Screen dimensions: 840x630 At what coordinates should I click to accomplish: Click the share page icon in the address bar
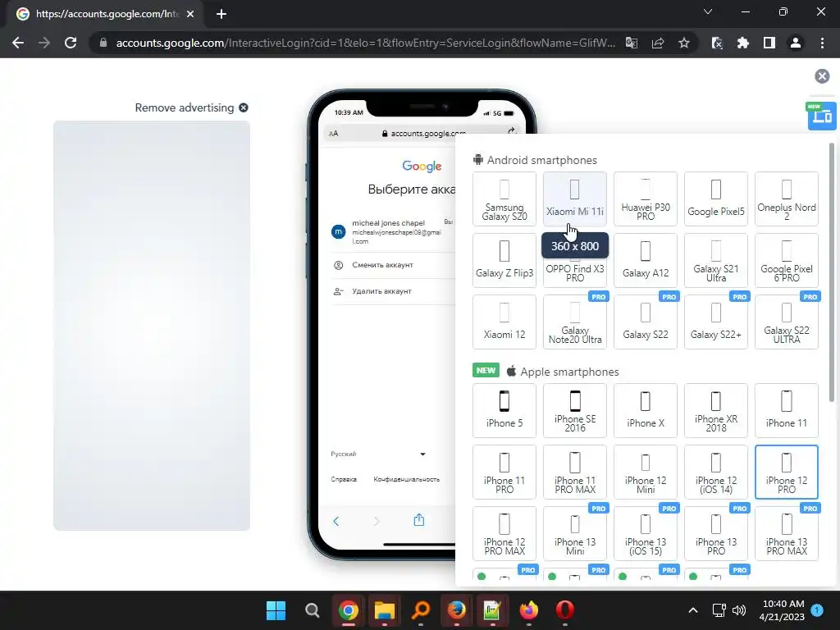(x=658, y=43)
